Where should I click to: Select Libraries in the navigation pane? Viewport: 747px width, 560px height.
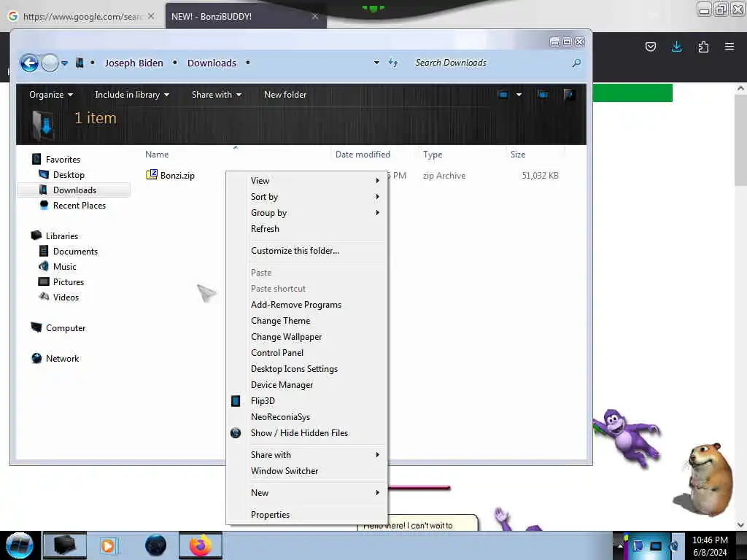(x=62, y=236)
